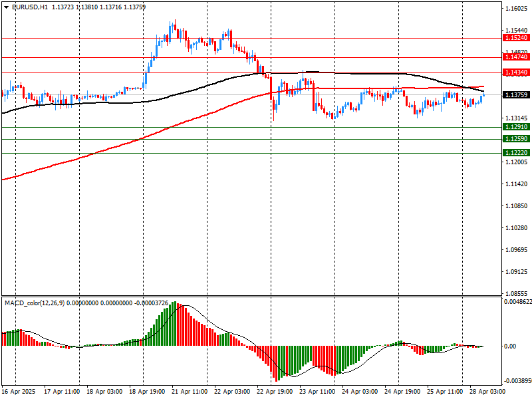Click the green 1.12220 support price tag
The height and width of the screenshot is (399, 532).
[516, 153]
